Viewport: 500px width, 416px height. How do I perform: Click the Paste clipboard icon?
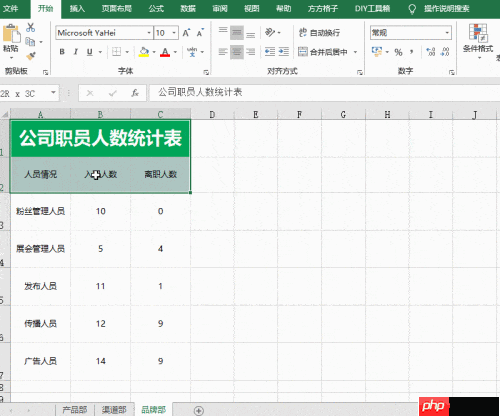coord(11,33)
